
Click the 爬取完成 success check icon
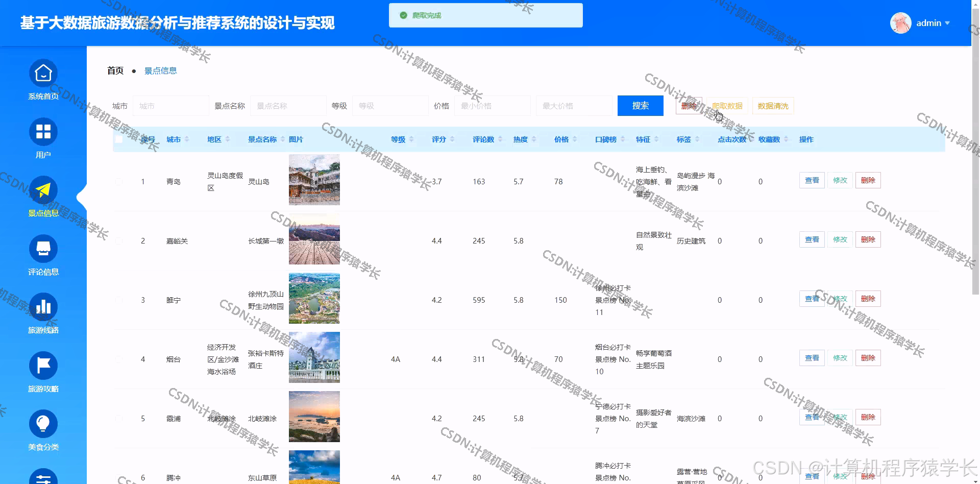click(x=403, y=15)
